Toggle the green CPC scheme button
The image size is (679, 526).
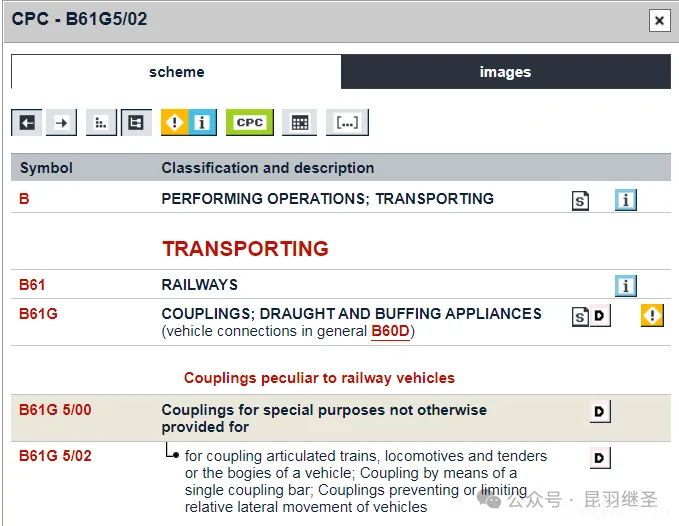(249, 123)
